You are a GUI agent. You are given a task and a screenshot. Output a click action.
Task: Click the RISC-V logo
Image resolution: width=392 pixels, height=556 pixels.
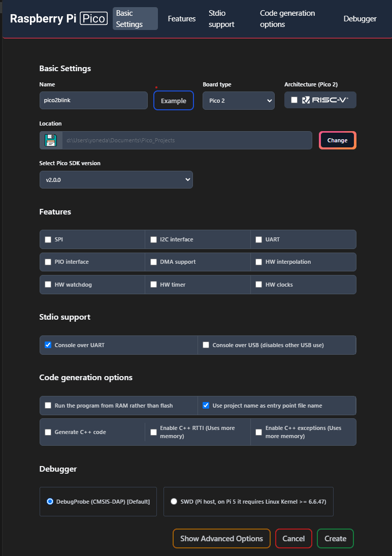tap(325, 100)
